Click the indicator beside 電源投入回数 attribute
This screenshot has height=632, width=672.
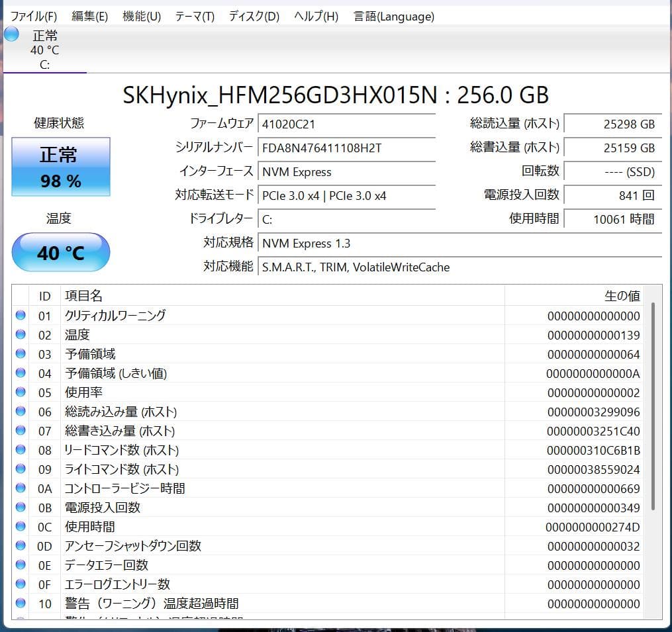[x=20, y=507]
